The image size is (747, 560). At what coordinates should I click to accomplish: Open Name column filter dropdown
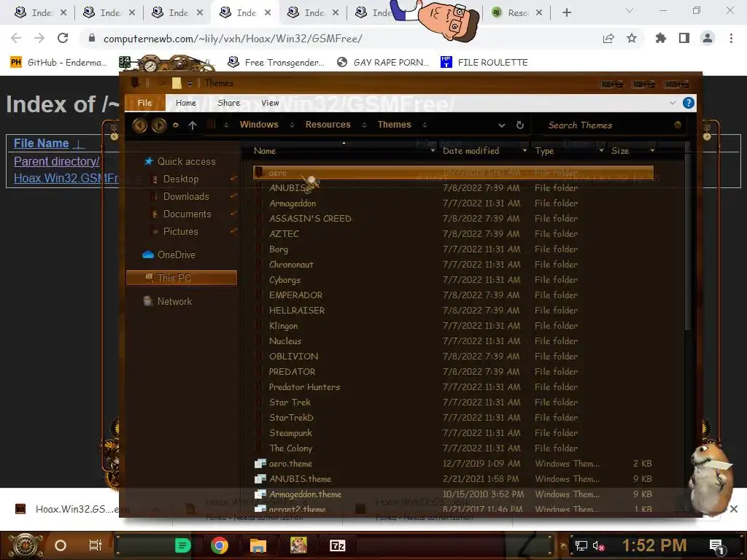[433, 150]
